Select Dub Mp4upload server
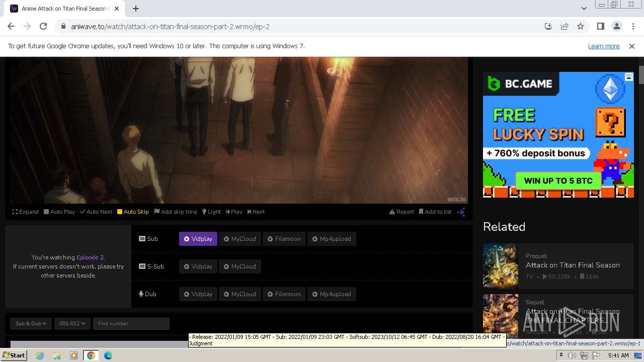Viewport: 644px width, 362px height. pyautogui.click(x=332, y=294)
